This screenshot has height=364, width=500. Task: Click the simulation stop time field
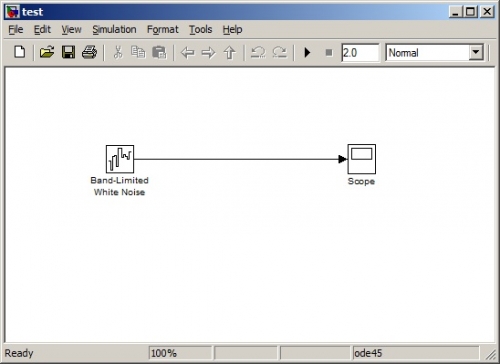[x=360, y=53]
